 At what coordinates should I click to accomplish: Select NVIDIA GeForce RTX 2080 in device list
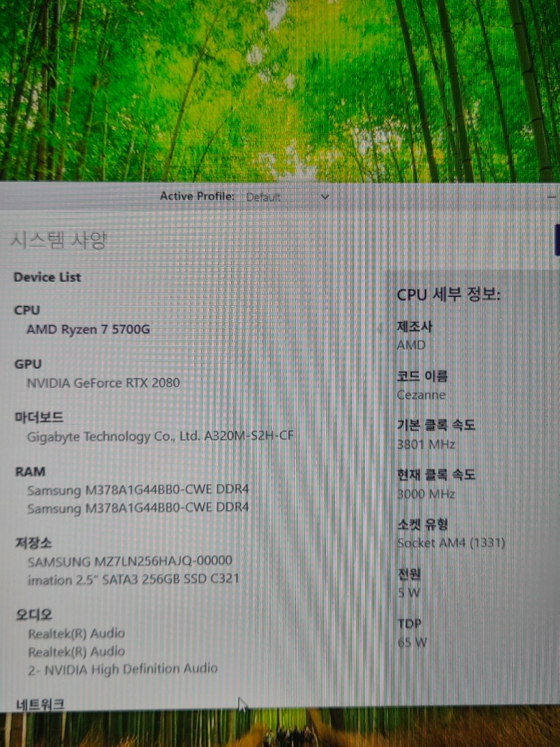click(103, 383)
